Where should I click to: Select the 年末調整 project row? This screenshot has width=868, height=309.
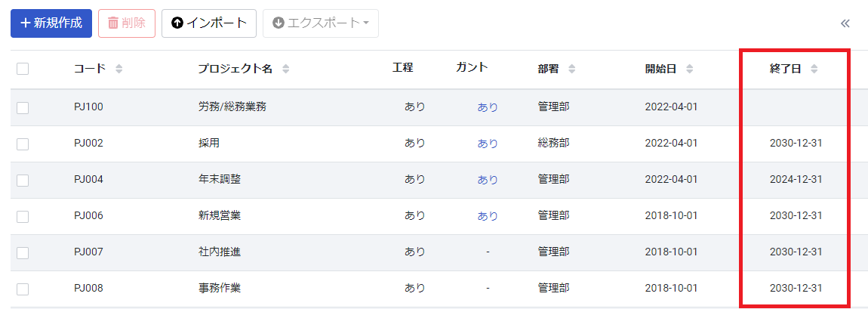[x=439, y=180]
